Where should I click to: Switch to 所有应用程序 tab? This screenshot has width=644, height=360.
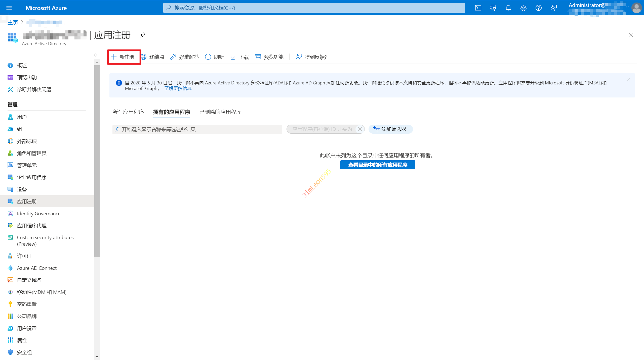pyautogui.click(x=128, y=112)
